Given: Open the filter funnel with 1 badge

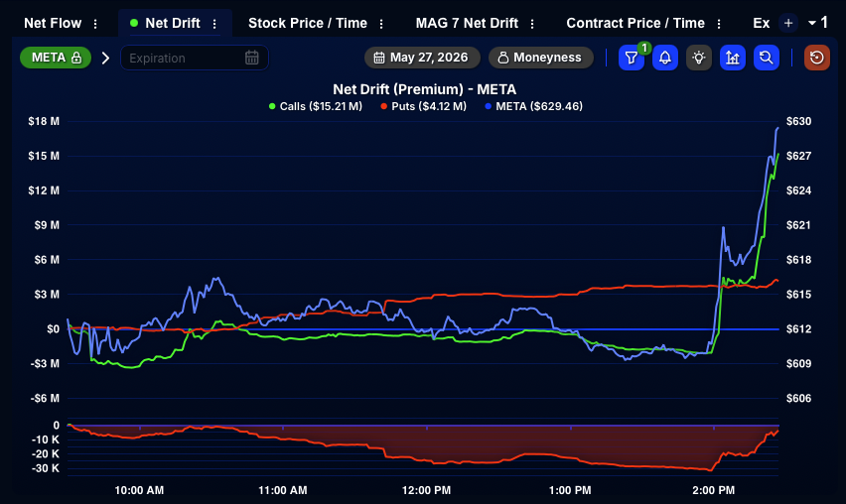Looking at the screenshot, I should pyautogui.click(x=632, y=58).
